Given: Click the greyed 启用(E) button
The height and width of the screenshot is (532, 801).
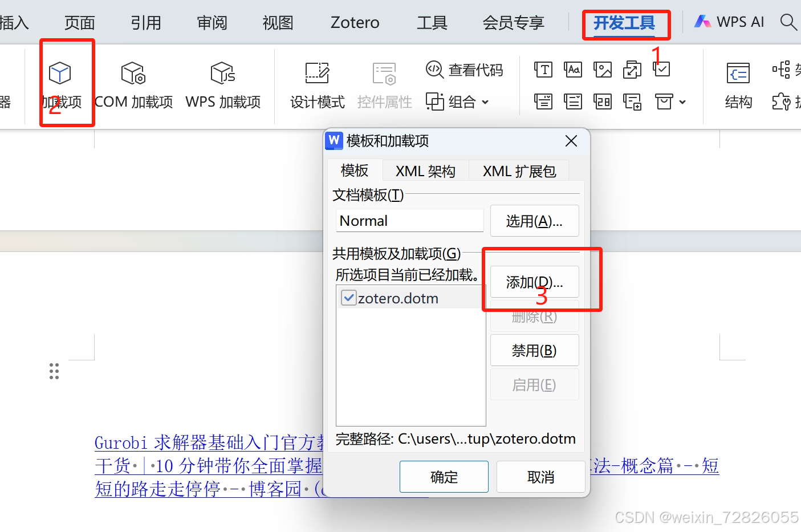Looking at the screenshot, I should (x=535, y=384).
